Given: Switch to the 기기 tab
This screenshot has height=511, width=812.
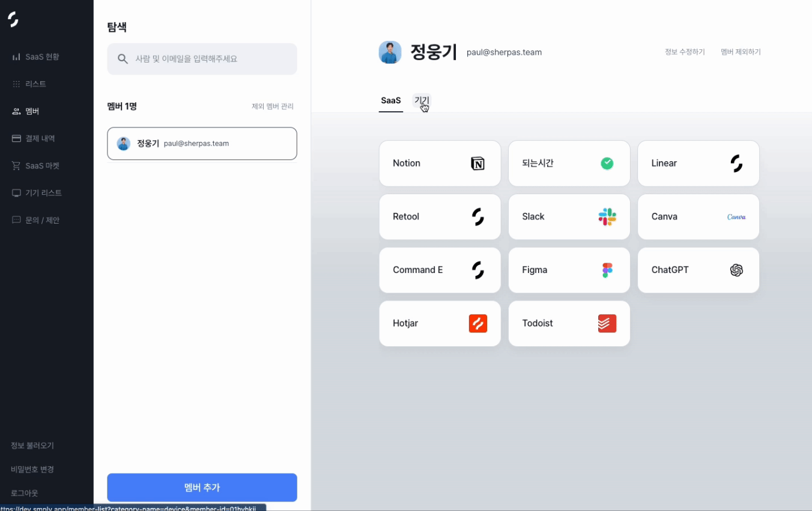Looking at the screenshot, I should pyautogui.click(x=422, y=100).
